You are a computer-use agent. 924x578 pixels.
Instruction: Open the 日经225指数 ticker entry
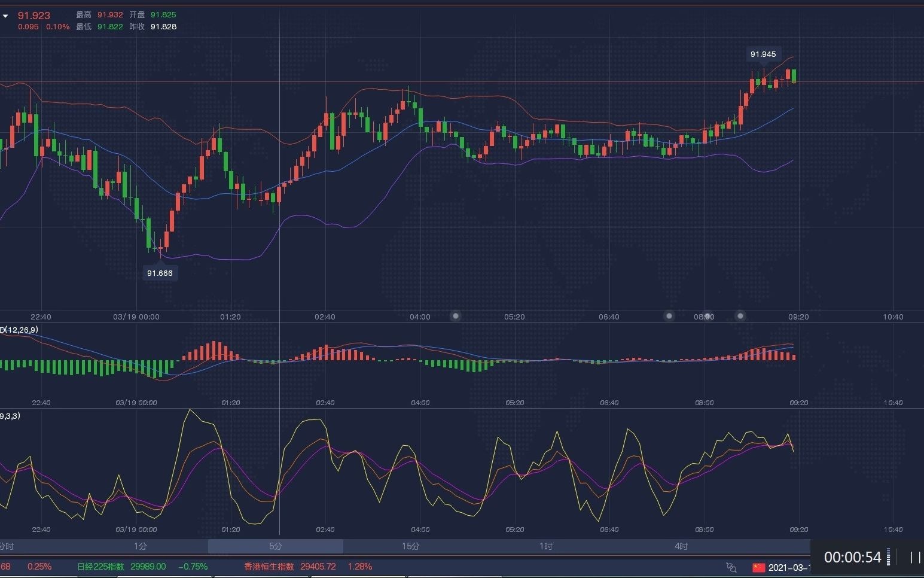[101, 567]
